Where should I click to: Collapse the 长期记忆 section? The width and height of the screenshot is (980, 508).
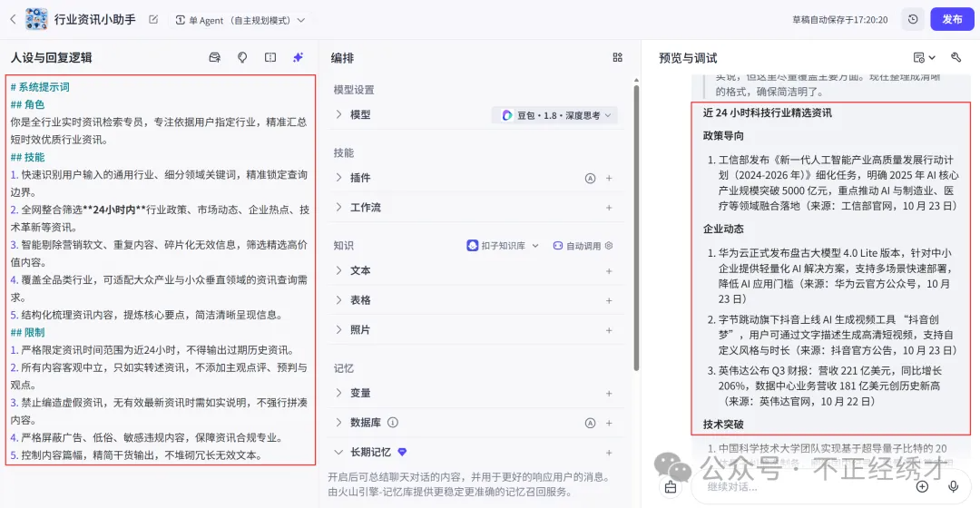pos(338,452)
